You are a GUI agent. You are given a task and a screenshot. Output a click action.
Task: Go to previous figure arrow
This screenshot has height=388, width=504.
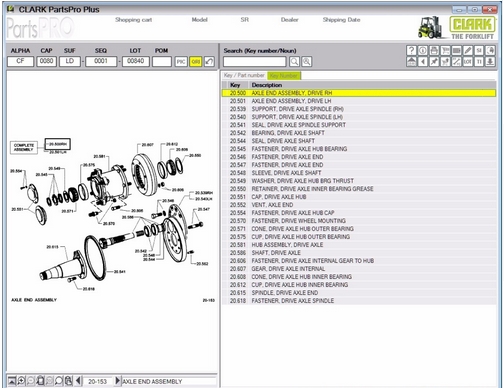point(78,381)
